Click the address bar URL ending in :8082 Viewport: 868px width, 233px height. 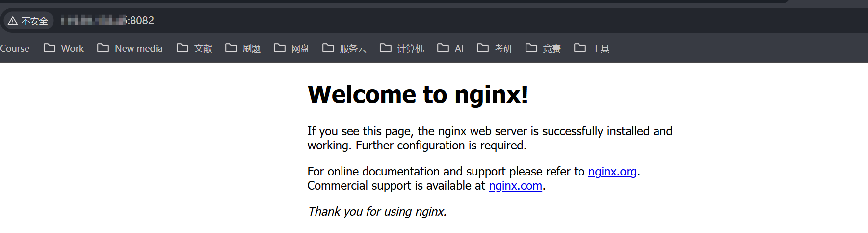[107, 21]
